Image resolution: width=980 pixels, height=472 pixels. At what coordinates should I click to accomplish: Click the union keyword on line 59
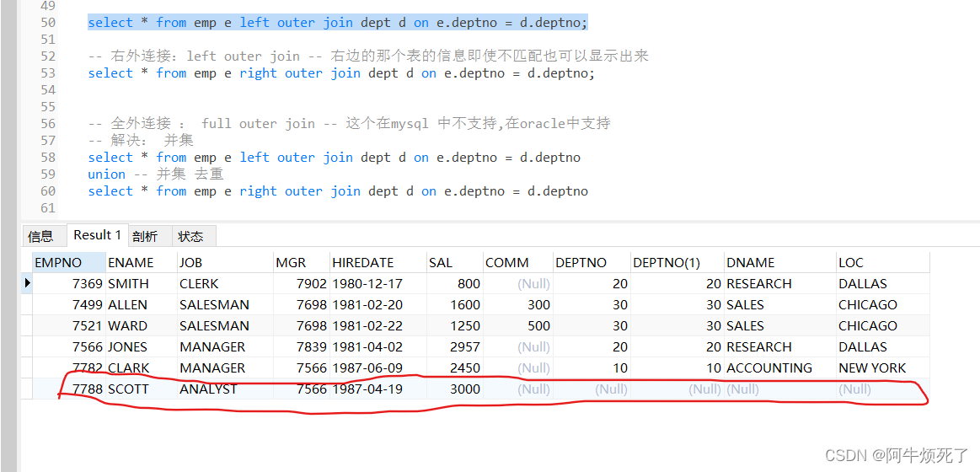(x=106, y=174)
